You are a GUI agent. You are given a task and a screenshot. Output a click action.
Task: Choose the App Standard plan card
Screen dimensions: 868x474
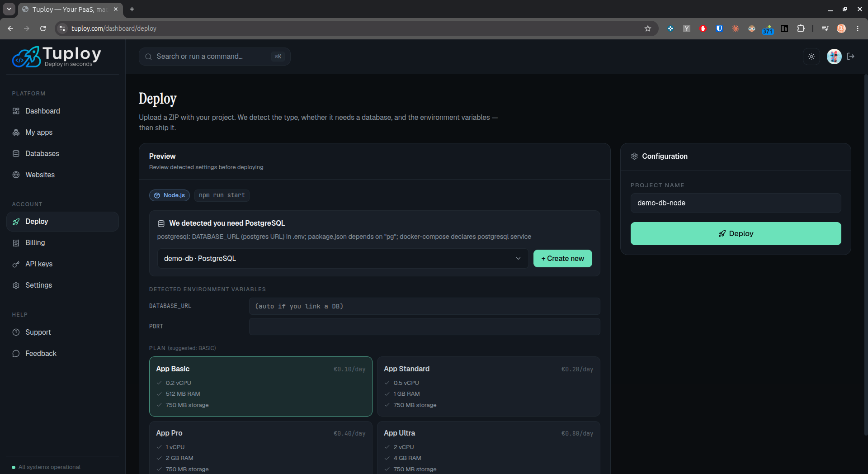pos(489,387)
